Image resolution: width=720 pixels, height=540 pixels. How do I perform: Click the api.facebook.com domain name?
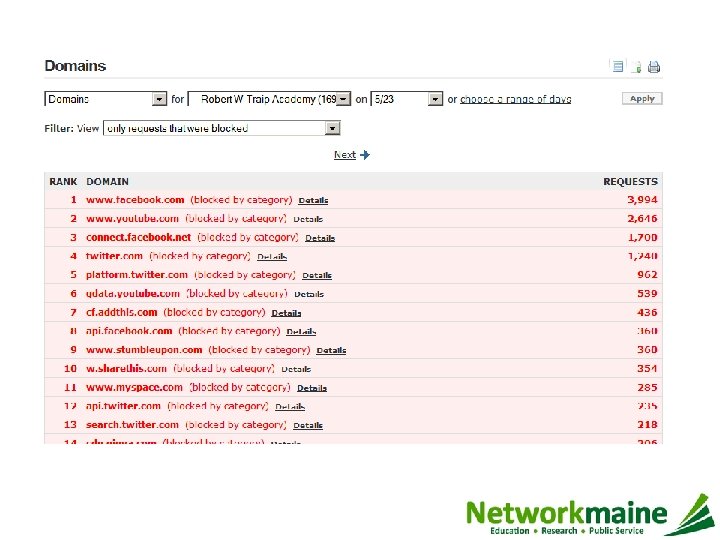tap(129, 331)
